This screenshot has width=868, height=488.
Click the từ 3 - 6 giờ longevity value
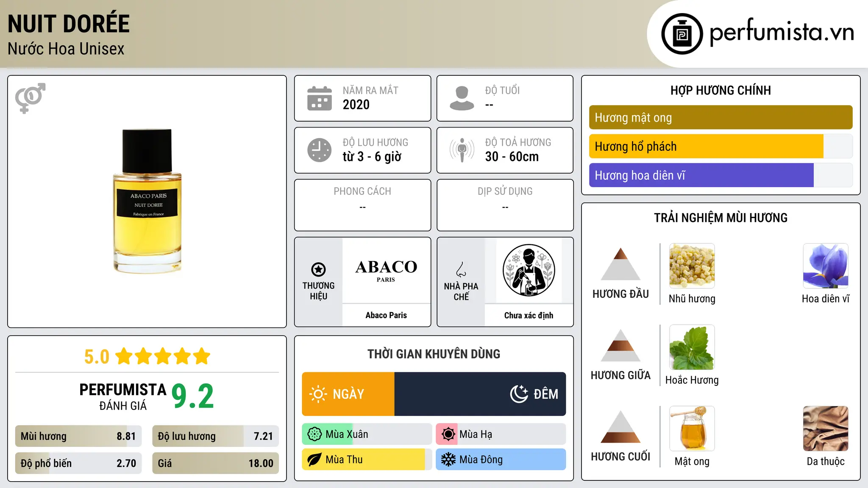pyautogui.click(x=372, y=157)
